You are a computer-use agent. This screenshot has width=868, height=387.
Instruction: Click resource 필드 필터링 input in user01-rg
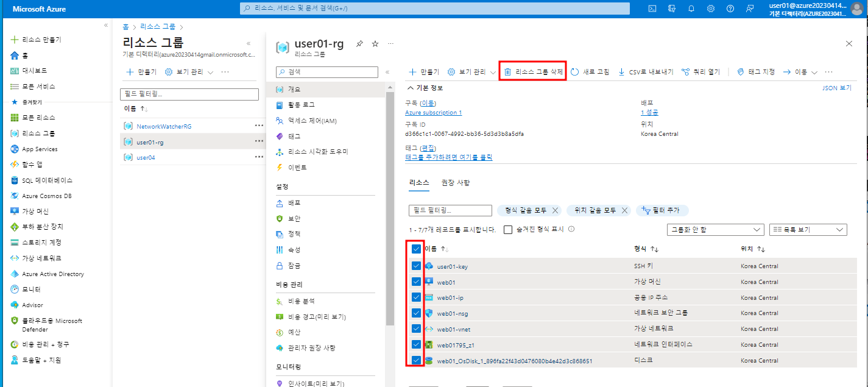(450, 210)
